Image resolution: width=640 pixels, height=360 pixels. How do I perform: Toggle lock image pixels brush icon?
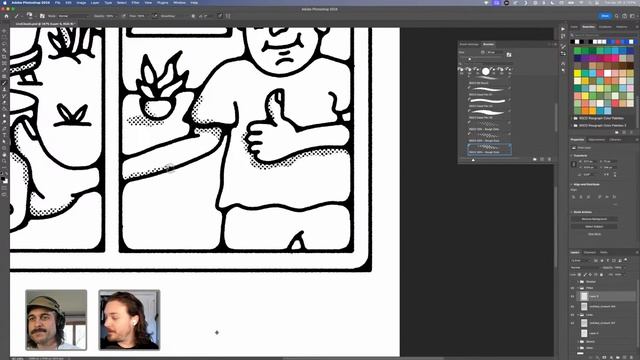point(585,274)
